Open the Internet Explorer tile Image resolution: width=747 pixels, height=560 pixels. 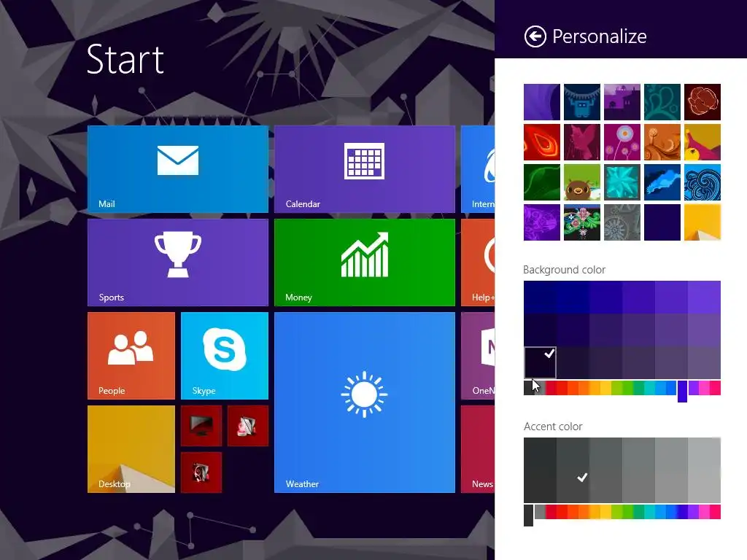tap(478, 169)
